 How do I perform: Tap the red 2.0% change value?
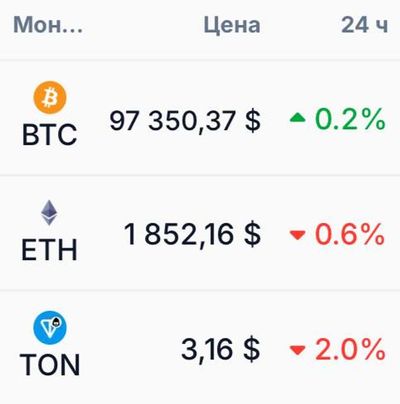tap(350, 349)
